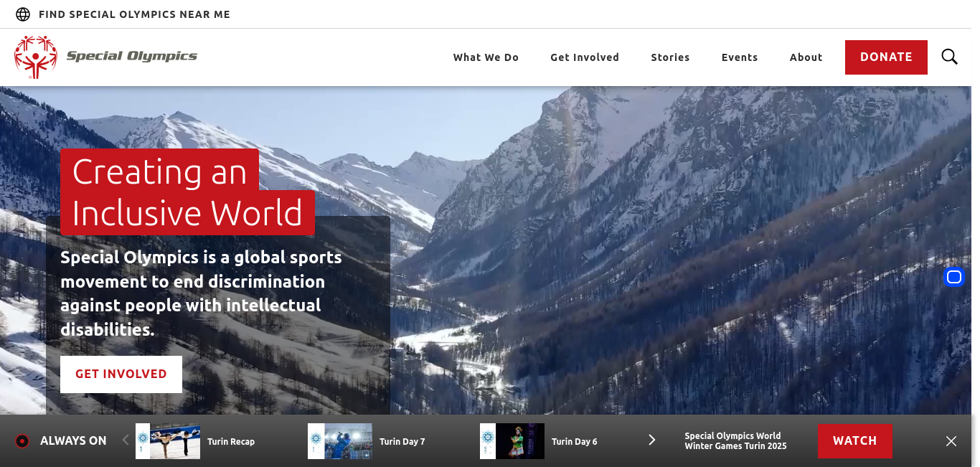Open site search with magnifier icon
Viewport: 980px width, 467px height.
click(x=950, y=57)
